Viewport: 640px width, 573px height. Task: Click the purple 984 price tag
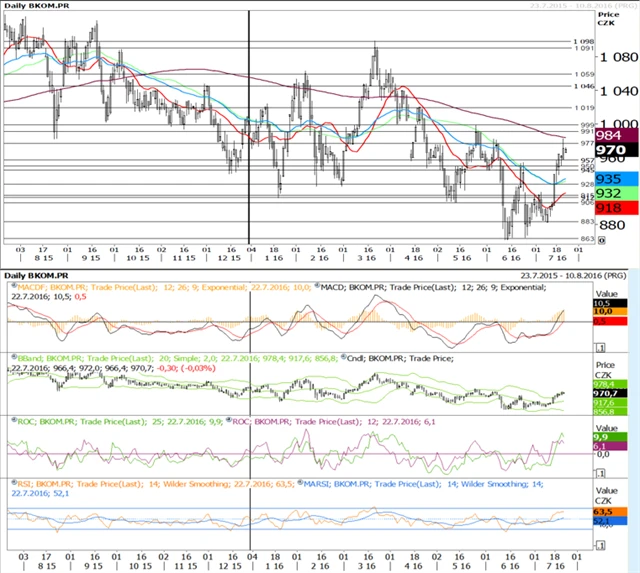coord(608,135)
